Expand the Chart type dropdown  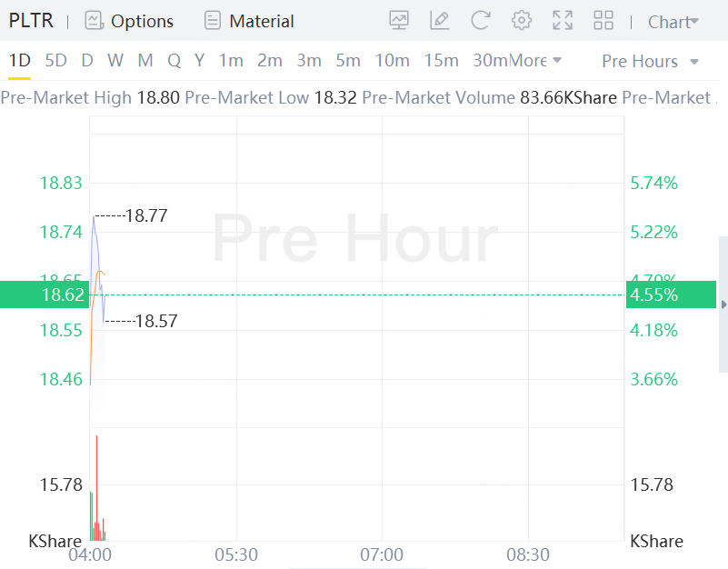(673, 22)
